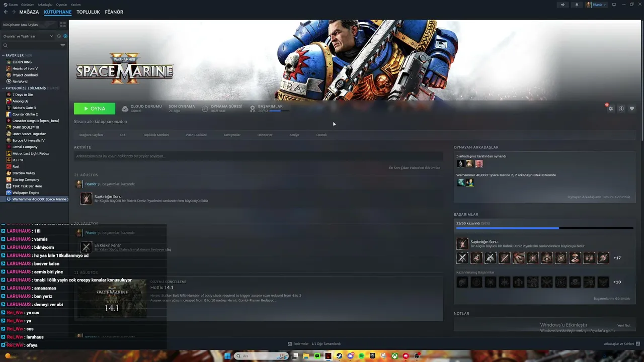Open the downloads status İndirmeler bar

(314, 344)
